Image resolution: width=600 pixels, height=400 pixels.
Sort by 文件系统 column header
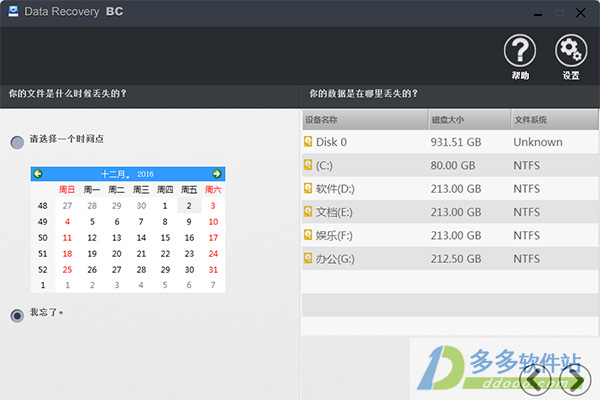pos(554,120)
